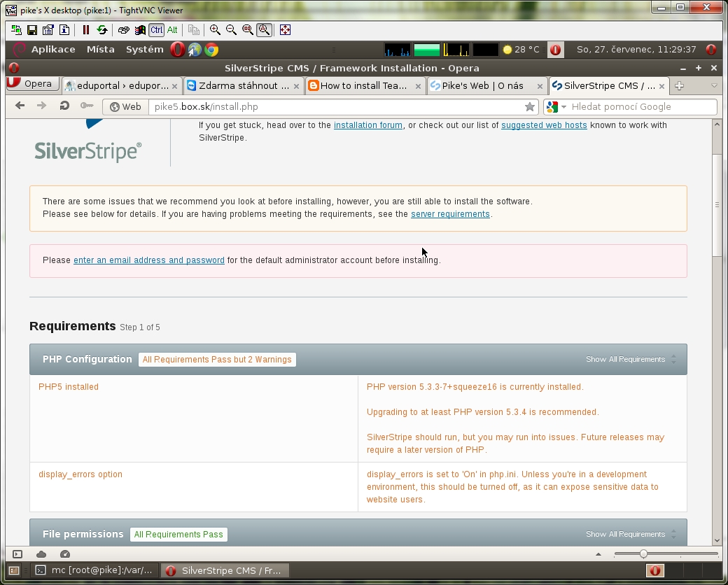The height and width of the screenshot is (585, 728).
Task: Send Ctrl+Esc Windows flag icon
Action: click(x=140, y=30)
